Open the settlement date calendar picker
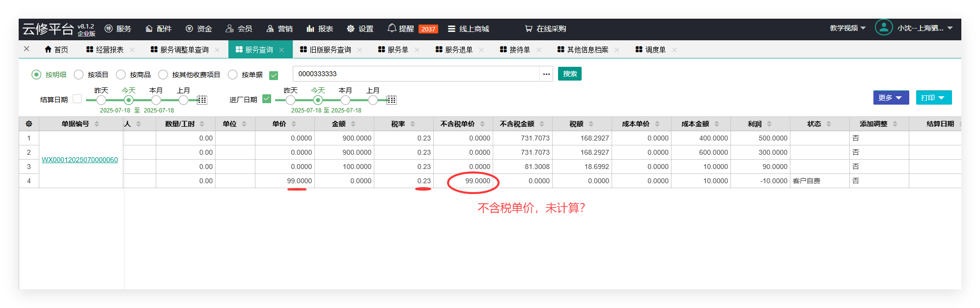 (x=202, y=100)
